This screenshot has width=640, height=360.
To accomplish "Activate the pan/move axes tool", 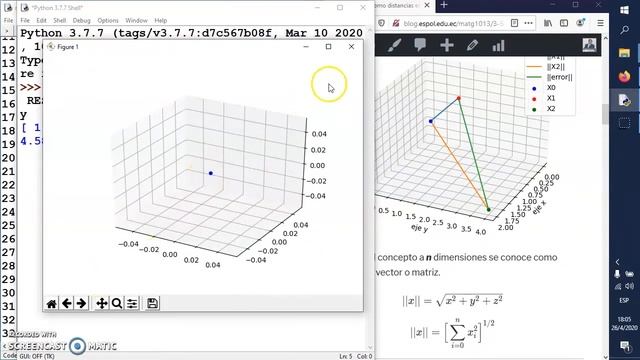I will click(x=102, y=304).
